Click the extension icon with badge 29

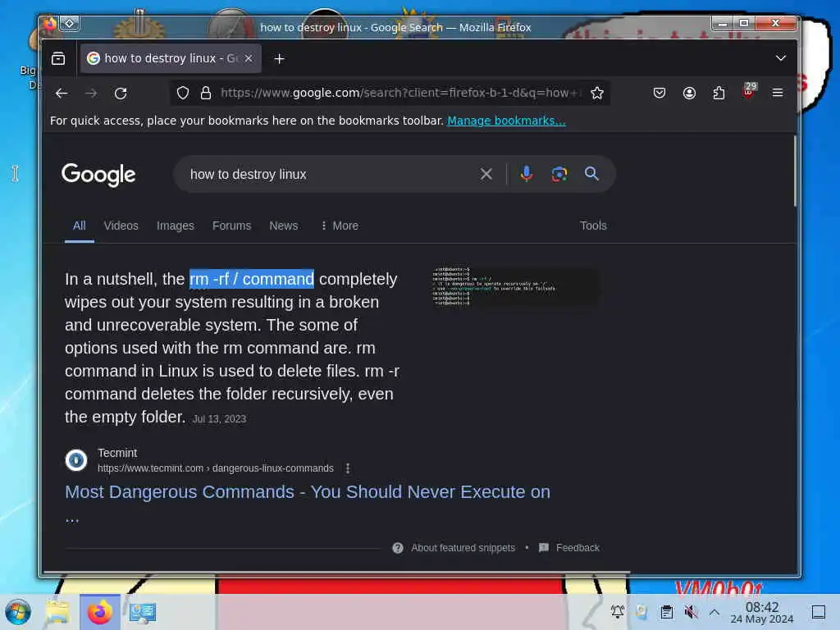click(749, 92)
